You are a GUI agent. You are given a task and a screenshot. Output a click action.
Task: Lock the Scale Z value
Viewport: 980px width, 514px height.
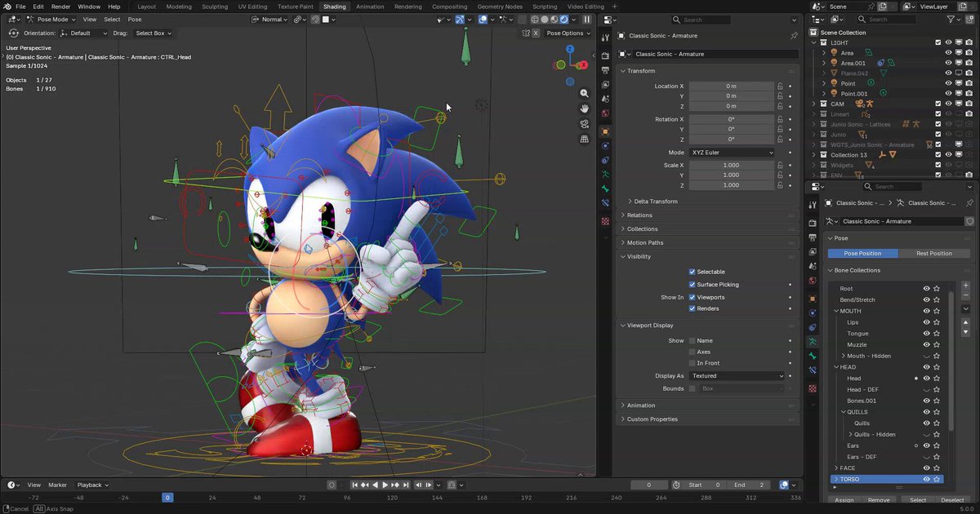pos(780,185)
